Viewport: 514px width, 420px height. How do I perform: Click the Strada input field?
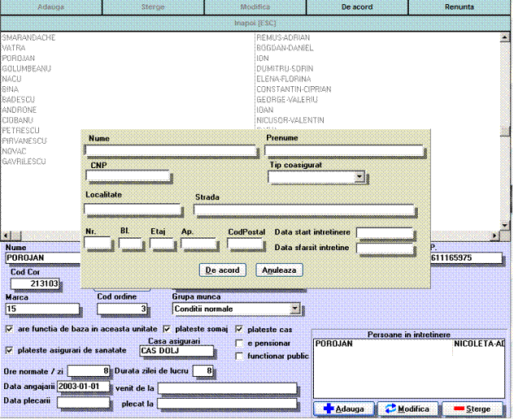pos(303,210)
